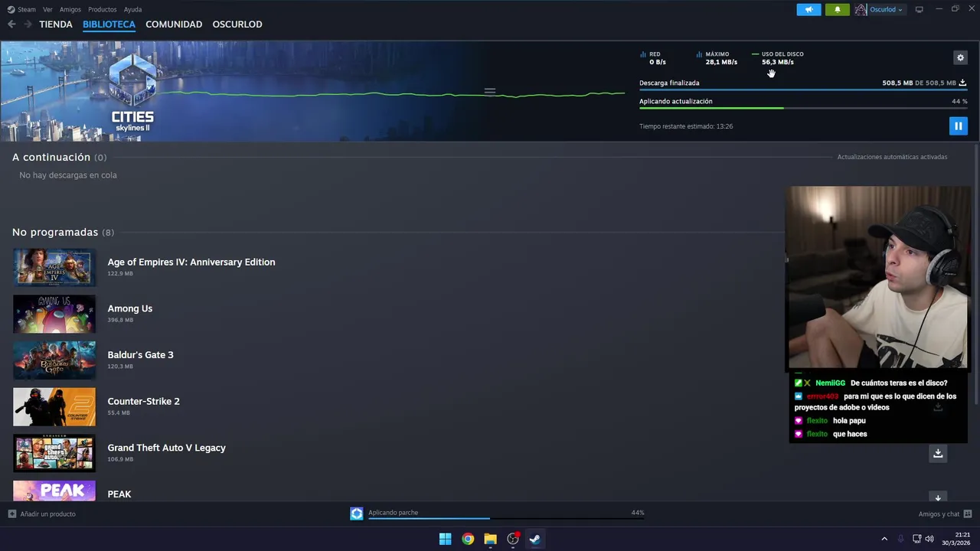The width and height of the screenshot is (980, 551).
Task: Open download settings gear
Action: [x=960, y=57]
